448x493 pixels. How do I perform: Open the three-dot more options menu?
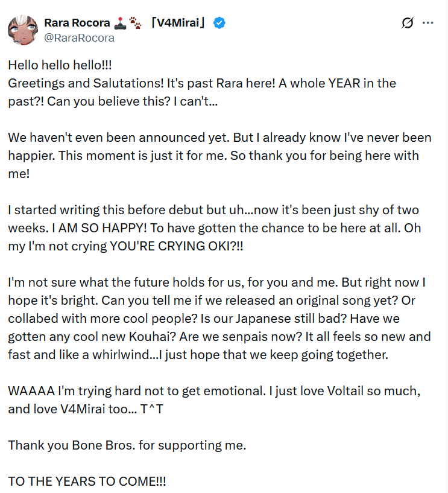point(428,23)
